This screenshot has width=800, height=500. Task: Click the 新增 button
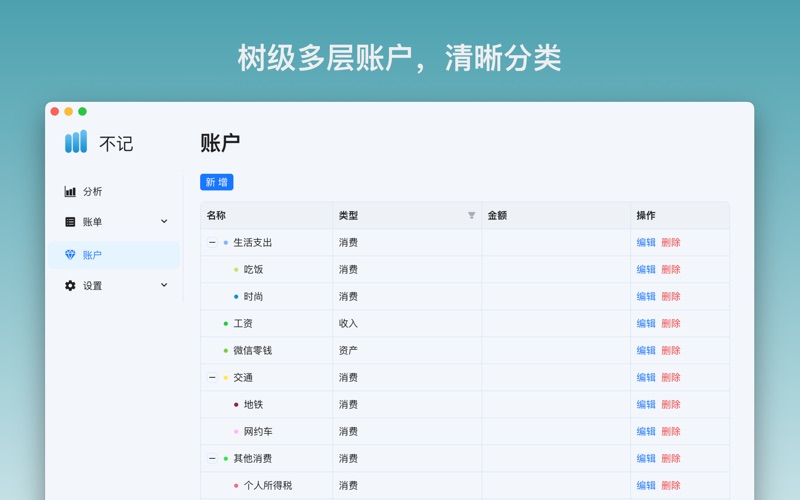tap(216, 182)
